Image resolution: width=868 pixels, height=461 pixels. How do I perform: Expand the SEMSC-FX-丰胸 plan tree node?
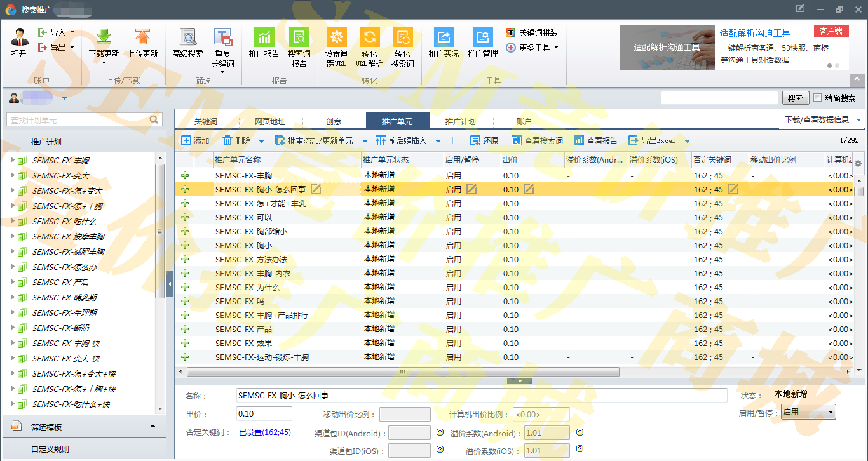pos(12,160)
